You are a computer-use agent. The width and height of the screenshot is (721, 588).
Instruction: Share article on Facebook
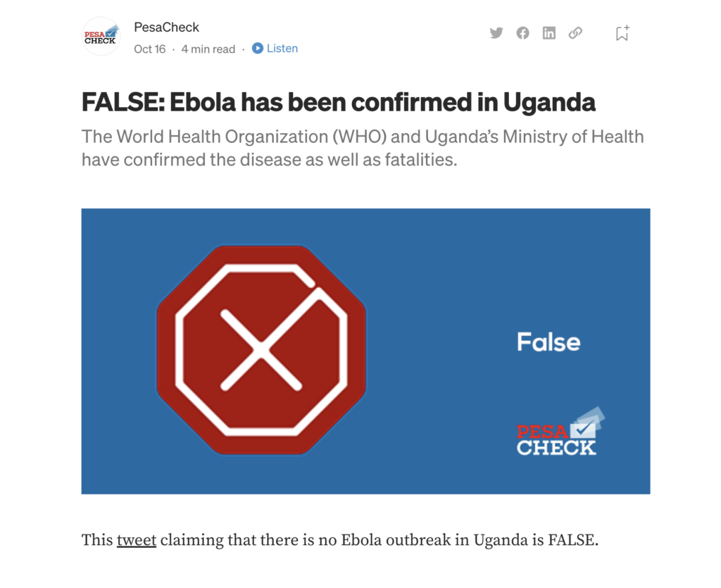[x=522, y=33]
